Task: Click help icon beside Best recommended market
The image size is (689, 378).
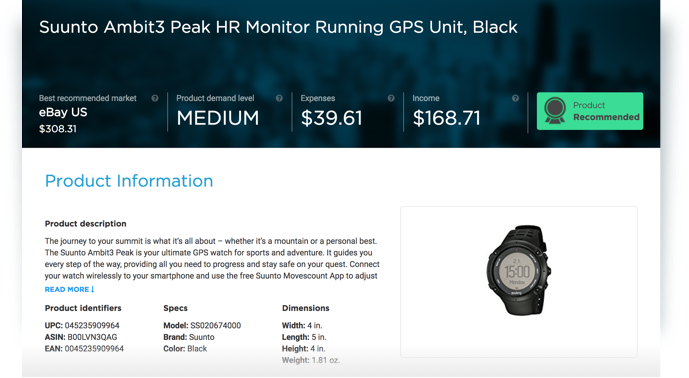Action: click(155, 98)
